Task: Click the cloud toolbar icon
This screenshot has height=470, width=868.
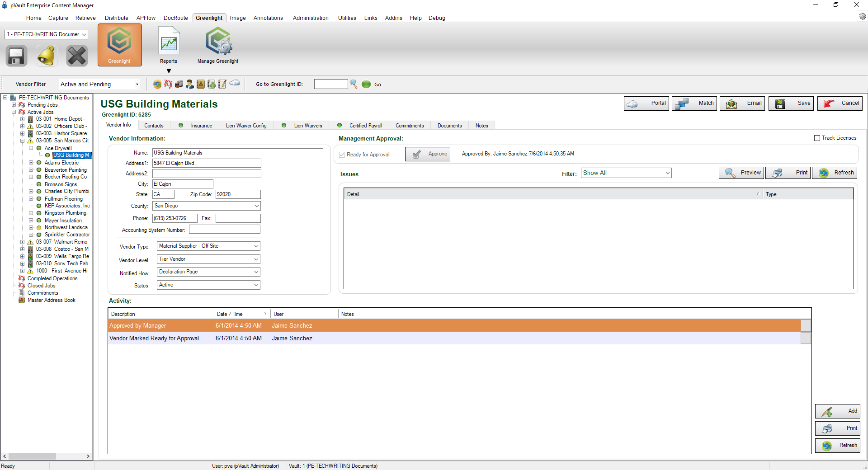Action: (x=235, y=83)
